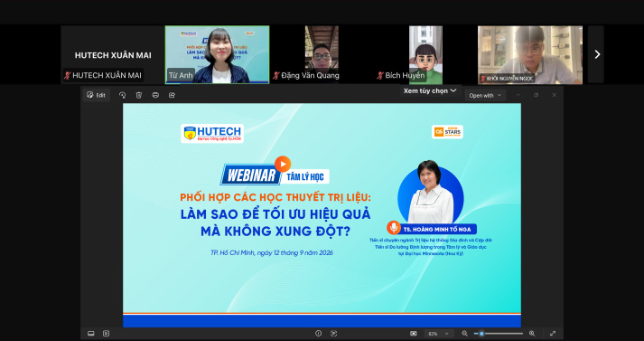Toggle the filmstrip view icon
This screenshot has height=341, width=644.
[x=91, y=334]
